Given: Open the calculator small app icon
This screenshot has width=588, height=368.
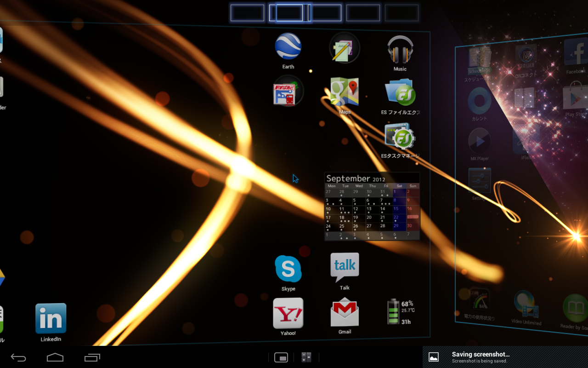Looking at the screenshot, I should click(306, 357).
